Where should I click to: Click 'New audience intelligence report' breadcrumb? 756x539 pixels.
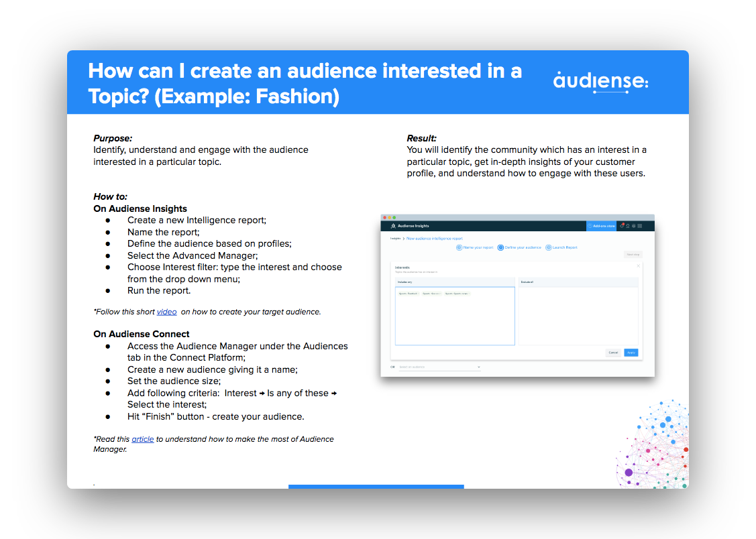tap(435, 239)
